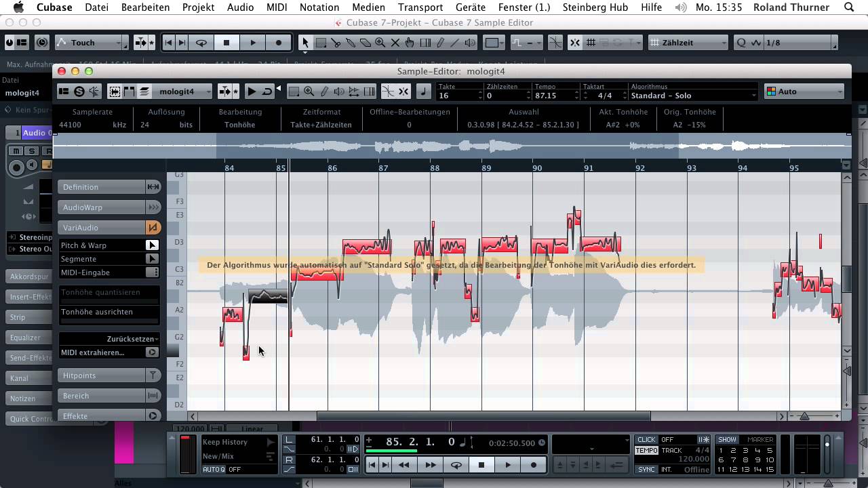Click the Hitpoints tab filter icon
868x488 pixels.
[x=153, y=375]
